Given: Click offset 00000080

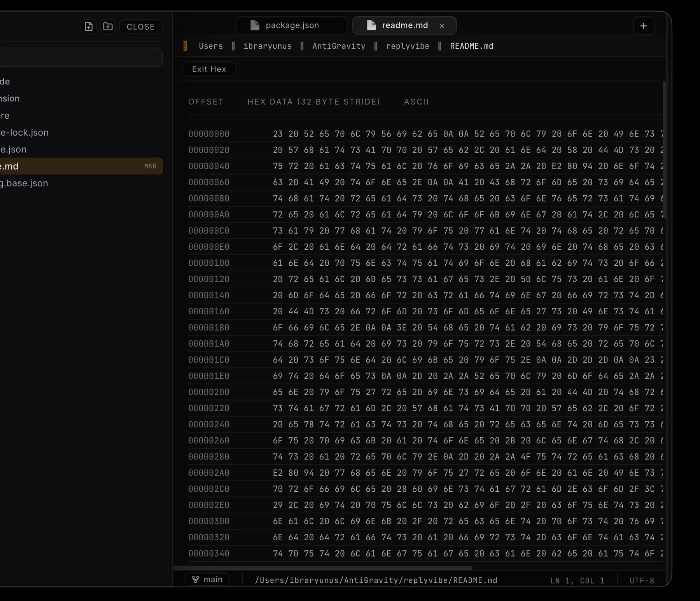Looking at the screenshot, I should point(209,198).
